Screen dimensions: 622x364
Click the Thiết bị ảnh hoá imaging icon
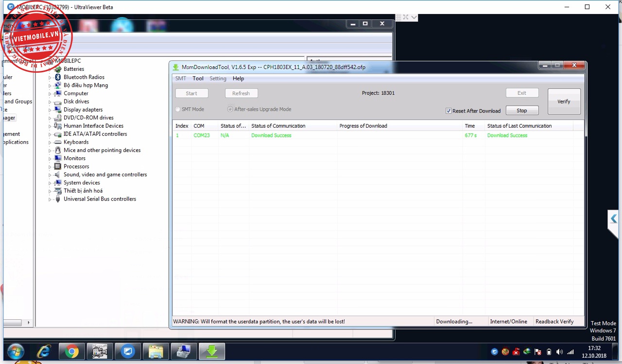[x=58, y=191]
